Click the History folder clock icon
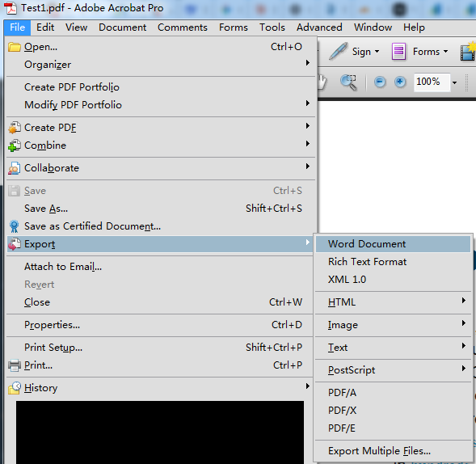This screenshot has height=464, width=476. click(x=15, y=388)
